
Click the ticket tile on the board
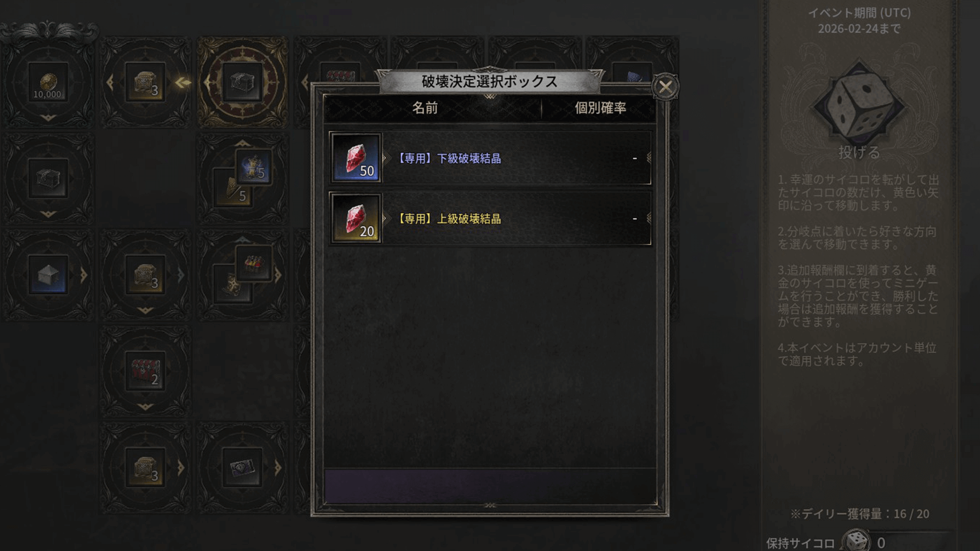click(242, 468)
